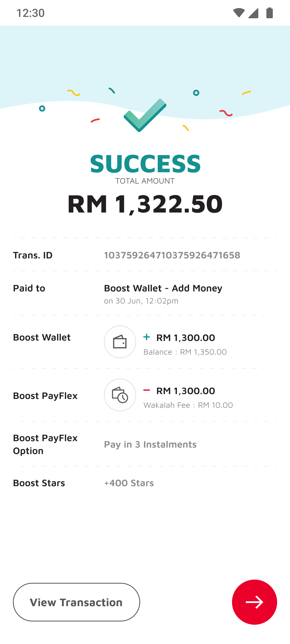
Task: Click the Balance RM 1,350.00 text
Action: pos(185,352)
